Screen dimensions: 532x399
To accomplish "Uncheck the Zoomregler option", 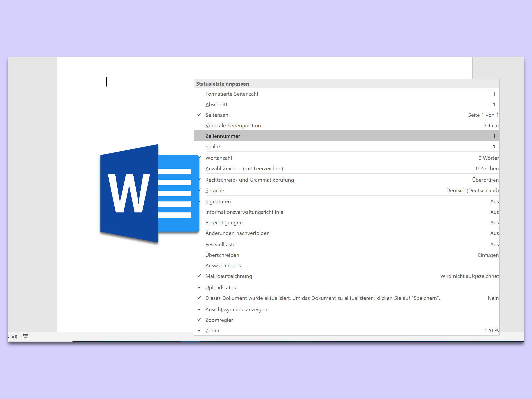I will [346, 320].
